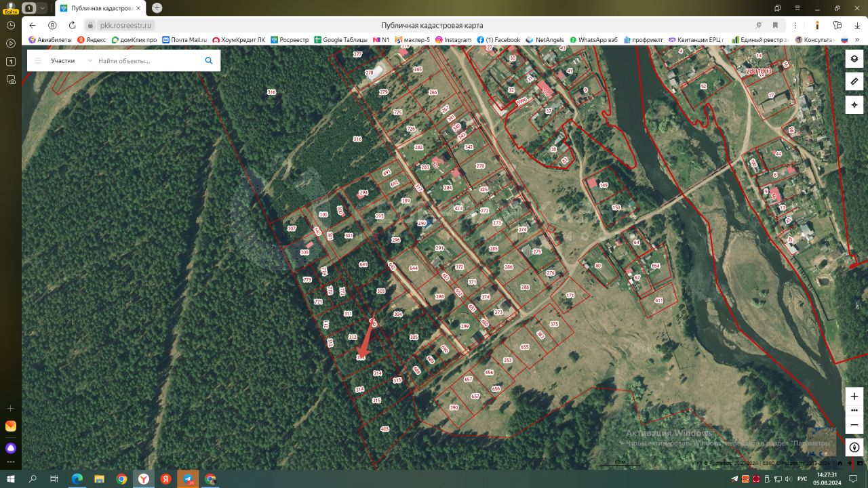Open the map layers panel
This screenshot has height=488, width=868.
pos(854,59)
